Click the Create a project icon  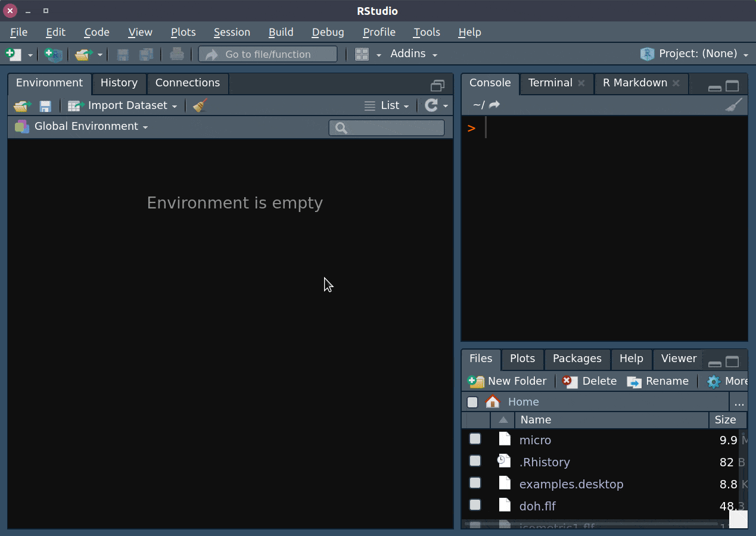click(x=54, y=55)
